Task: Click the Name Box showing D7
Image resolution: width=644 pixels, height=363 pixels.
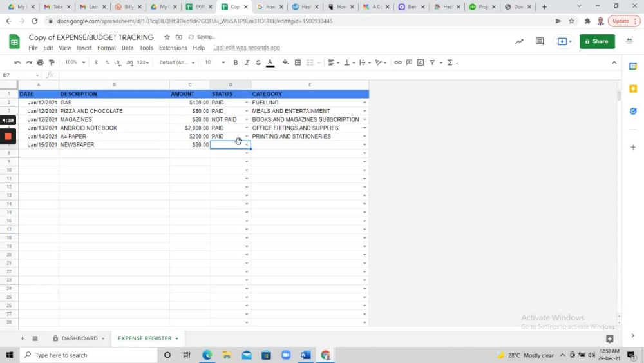Action: click(21, 75)
